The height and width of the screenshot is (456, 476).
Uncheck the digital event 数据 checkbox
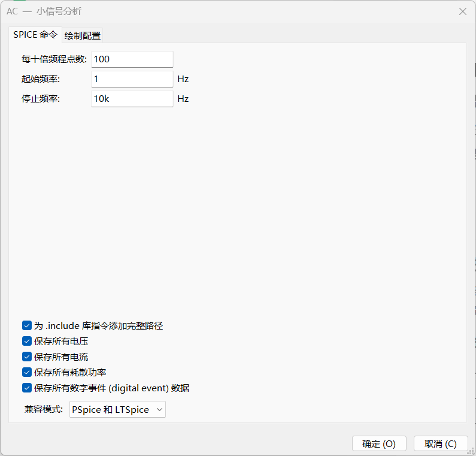[x=27, y=388]
